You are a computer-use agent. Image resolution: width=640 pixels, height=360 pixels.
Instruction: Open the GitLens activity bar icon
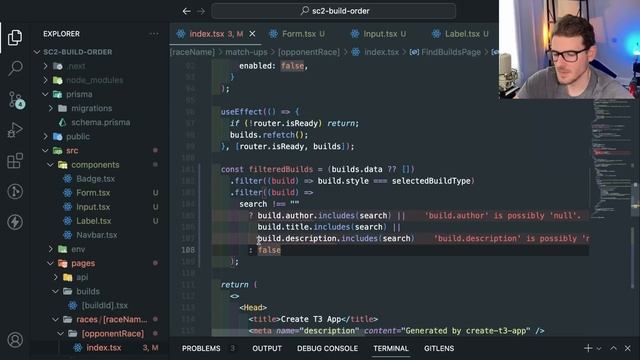[15, 191]
